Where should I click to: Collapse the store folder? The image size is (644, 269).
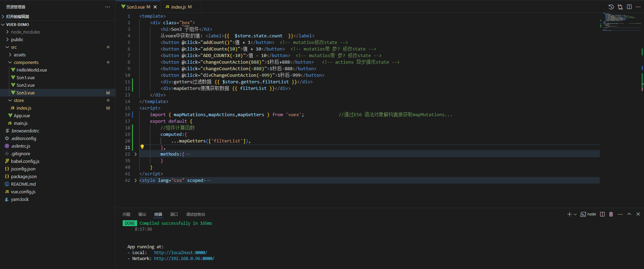coord(58,100)
